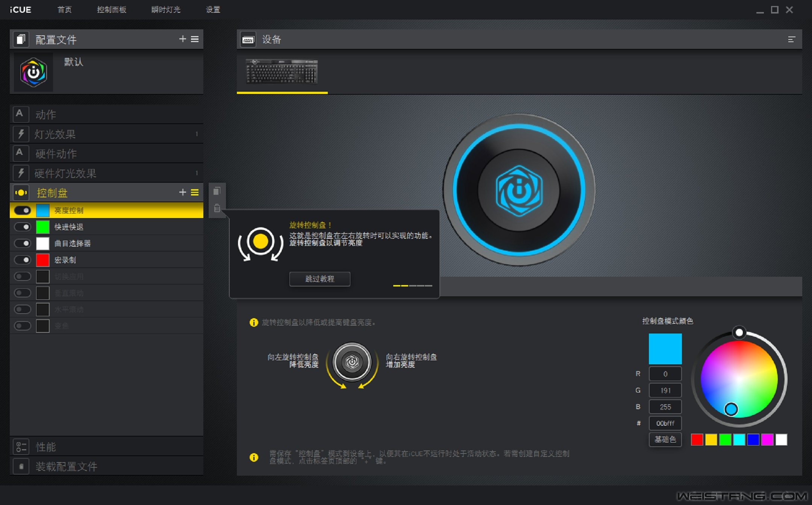The height and width of the screenshot is (505, 812).
Task: Click the info icon beside the save note
Action: pos(254,457)
